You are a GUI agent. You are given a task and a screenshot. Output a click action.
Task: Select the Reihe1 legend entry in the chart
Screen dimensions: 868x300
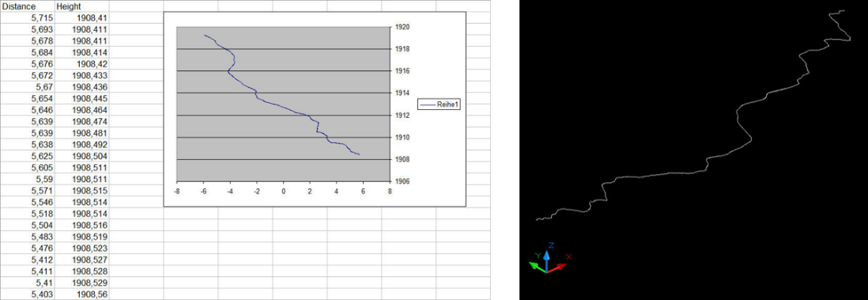(440, 104)
